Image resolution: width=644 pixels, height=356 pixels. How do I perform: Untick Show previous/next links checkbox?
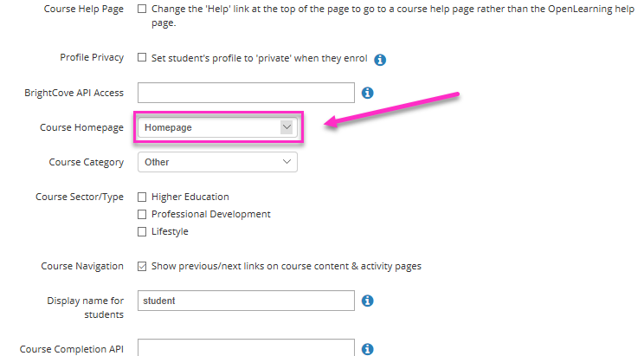pos(142,267)
